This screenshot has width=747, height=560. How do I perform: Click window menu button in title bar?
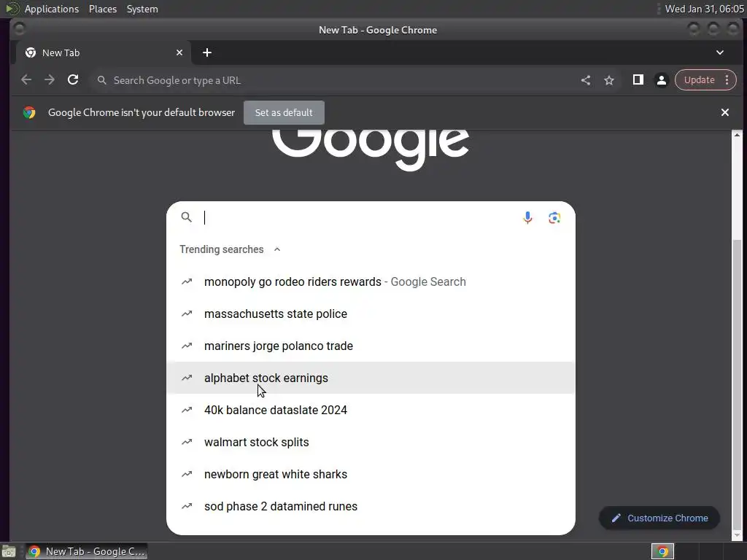[x=19, y=29]
